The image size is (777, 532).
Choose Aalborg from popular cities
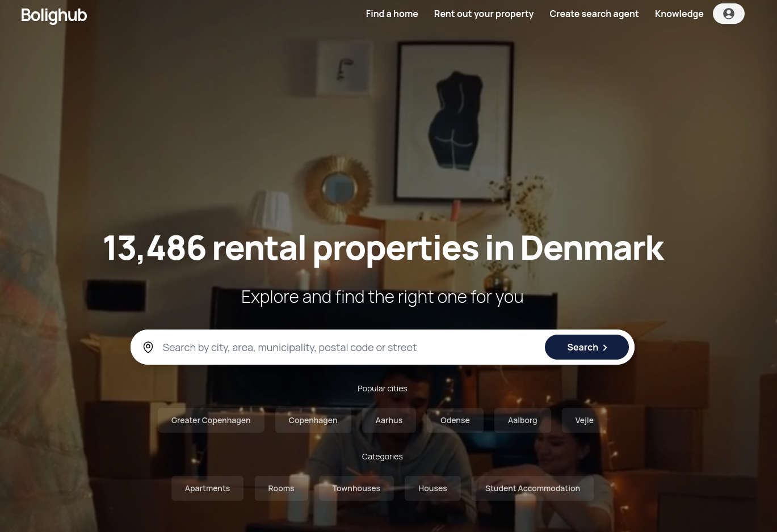(x=522, y=420)
